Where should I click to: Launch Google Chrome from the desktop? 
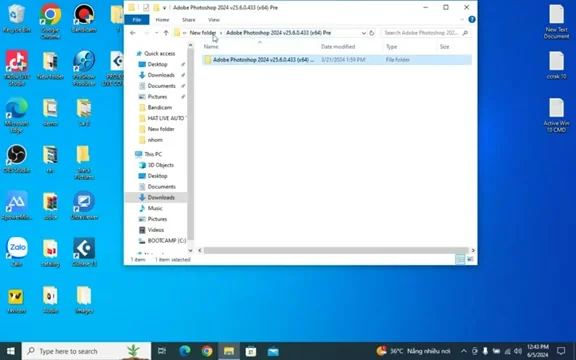pyautogui.click(x=50, y=21)
